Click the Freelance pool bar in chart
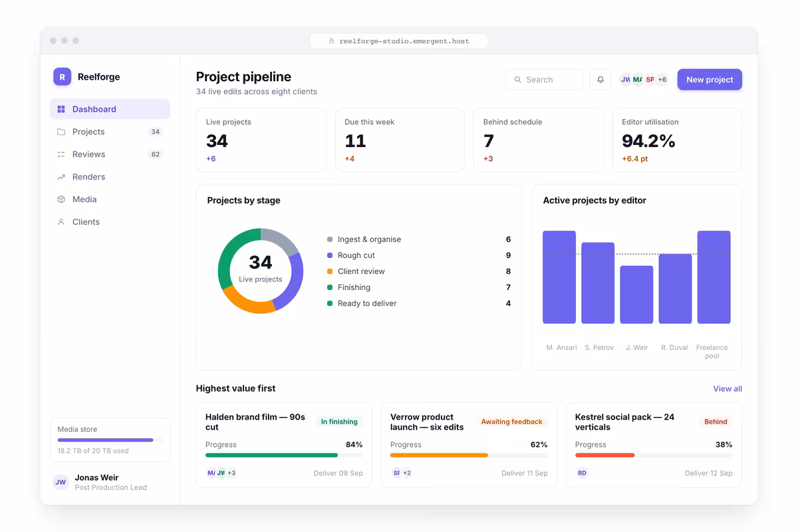 pos(714,277)
